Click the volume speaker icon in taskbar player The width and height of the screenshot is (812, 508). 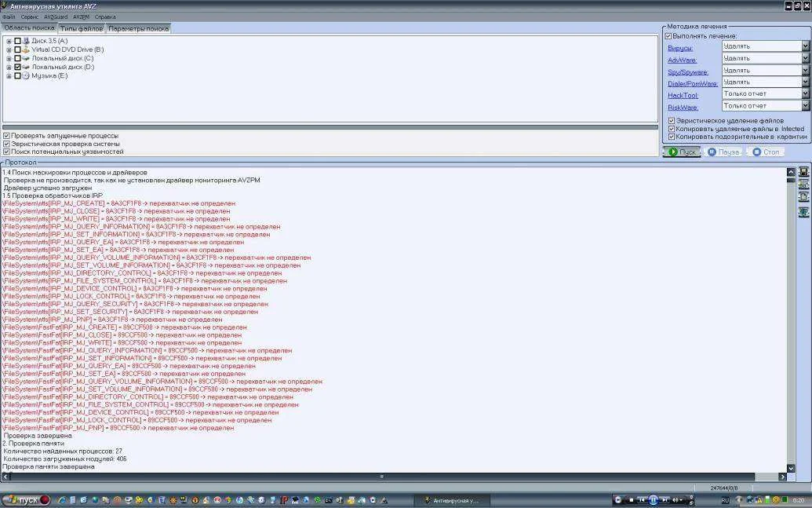point(675,500)
